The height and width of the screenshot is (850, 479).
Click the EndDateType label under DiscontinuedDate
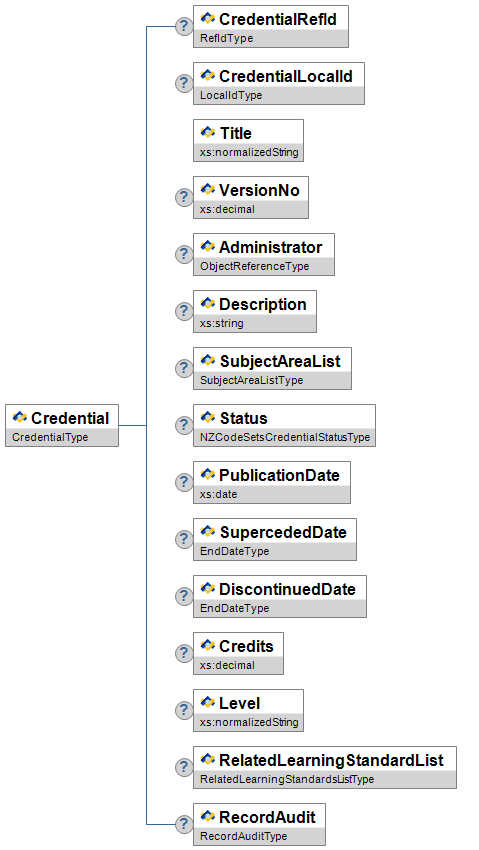click(x=234, y=608)
